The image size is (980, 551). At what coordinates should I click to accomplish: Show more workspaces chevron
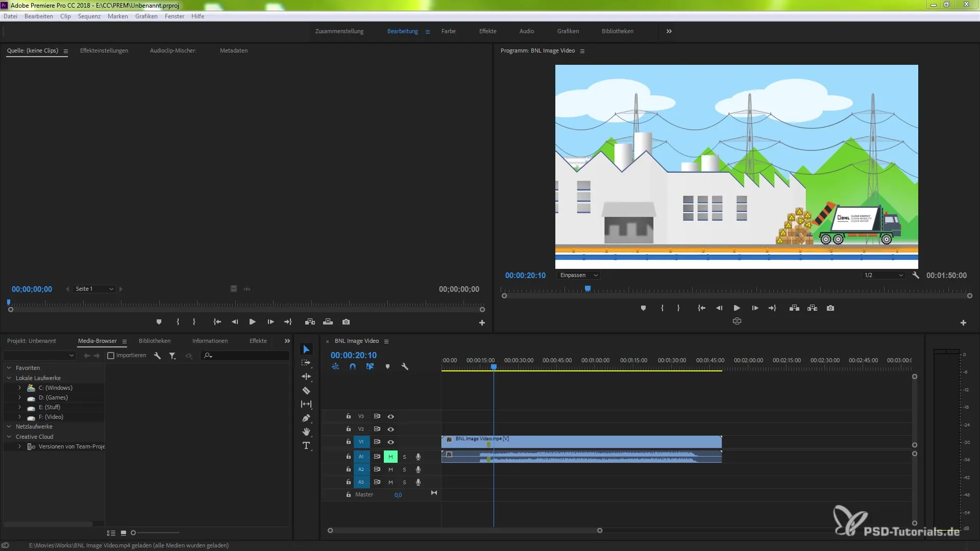pyautogui.click(x=669, y=31)
